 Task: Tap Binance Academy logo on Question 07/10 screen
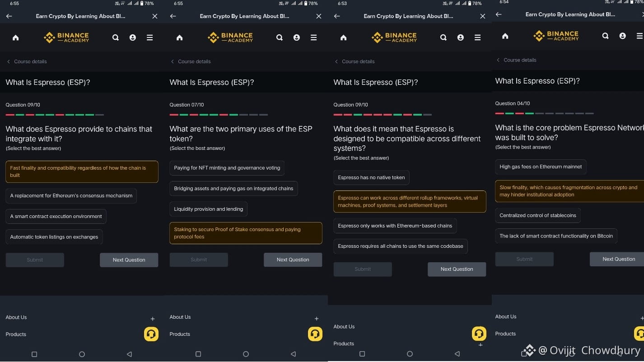tap(230, 37)
